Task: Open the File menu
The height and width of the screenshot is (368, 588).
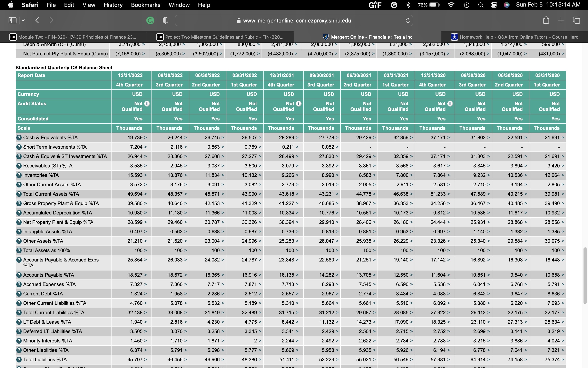Action: 51,5
